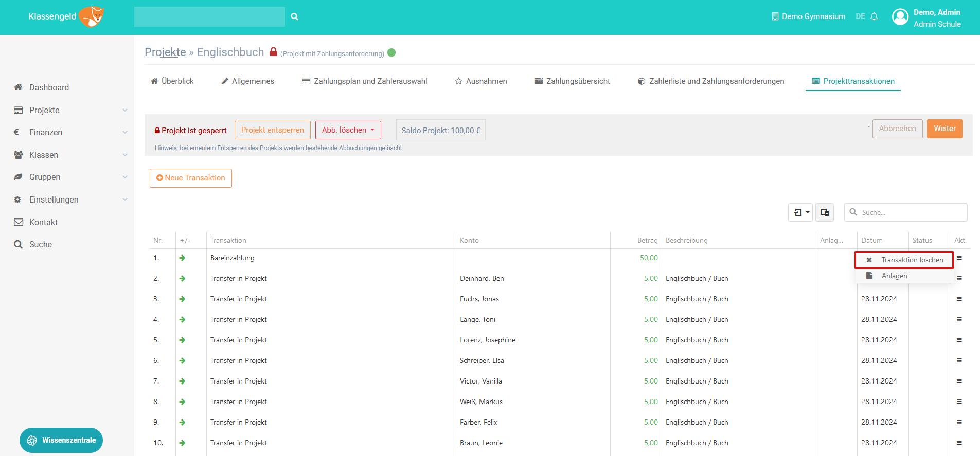Open the Ausnahmen tab
The width and height of the screenshot is (980, 456).
[x=481, y=81]
